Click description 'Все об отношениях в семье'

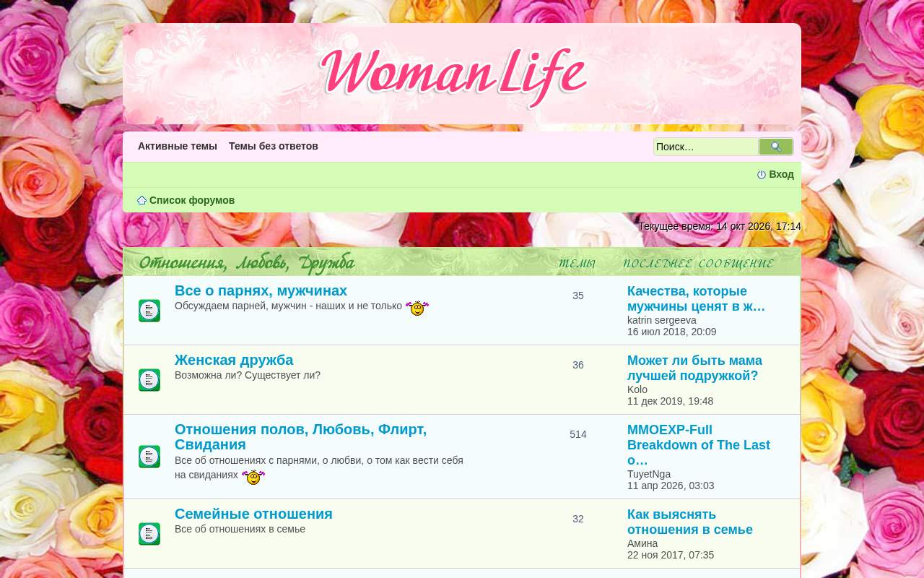(240, 529)
